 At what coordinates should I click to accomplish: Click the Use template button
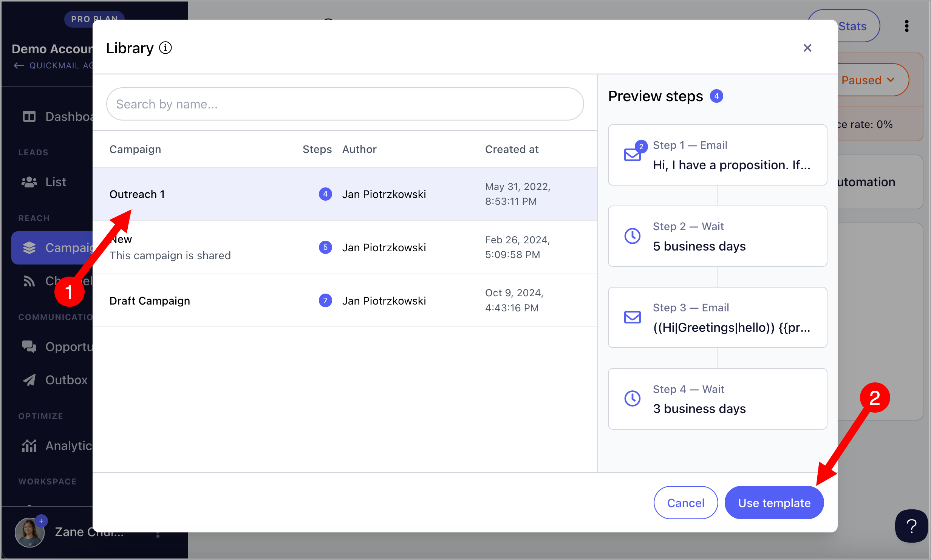[x=774, y=503]
